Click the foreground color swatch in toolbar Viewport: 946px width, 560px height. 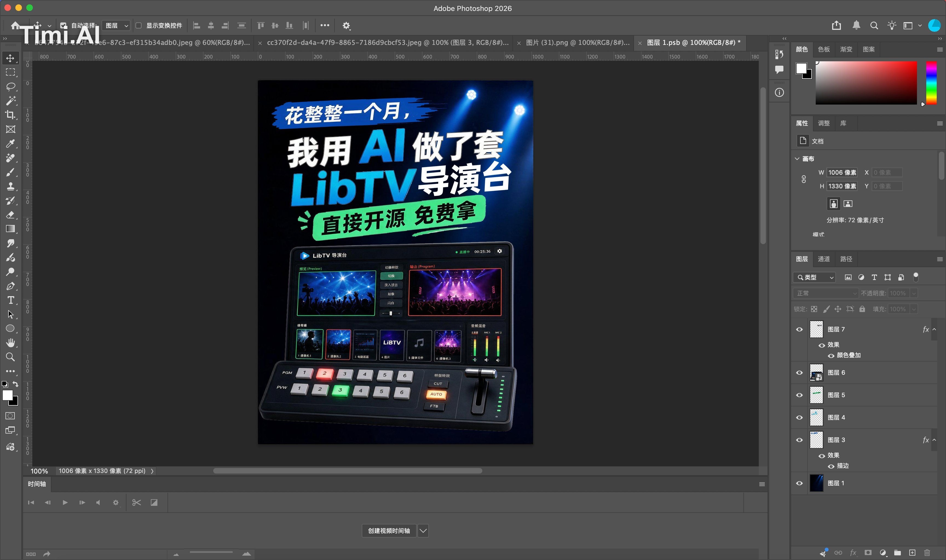(7, 395)
